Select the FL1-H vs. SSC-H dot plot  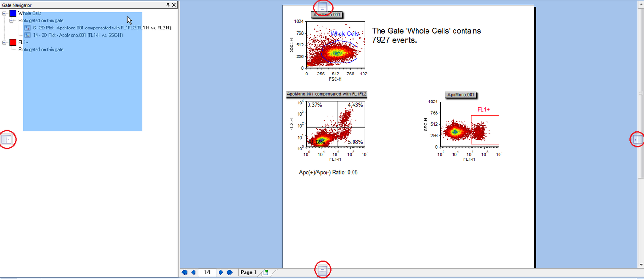coord(470,124)
